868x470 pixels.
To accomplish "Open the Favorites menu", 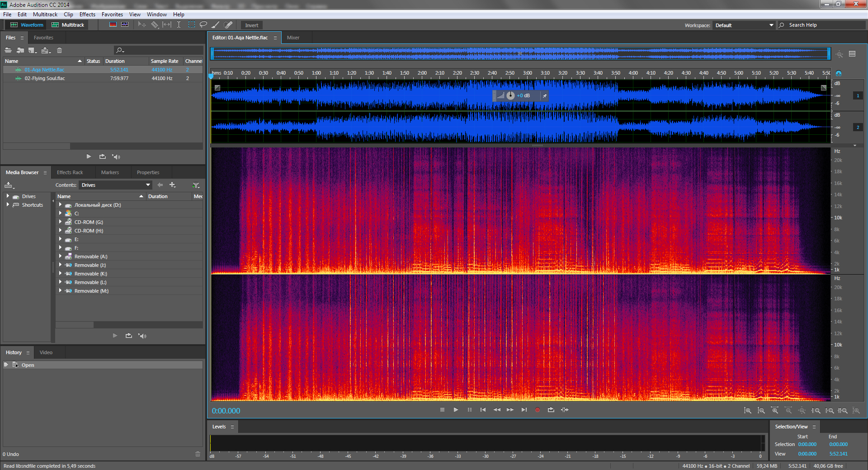I will [x=112, y=14].
